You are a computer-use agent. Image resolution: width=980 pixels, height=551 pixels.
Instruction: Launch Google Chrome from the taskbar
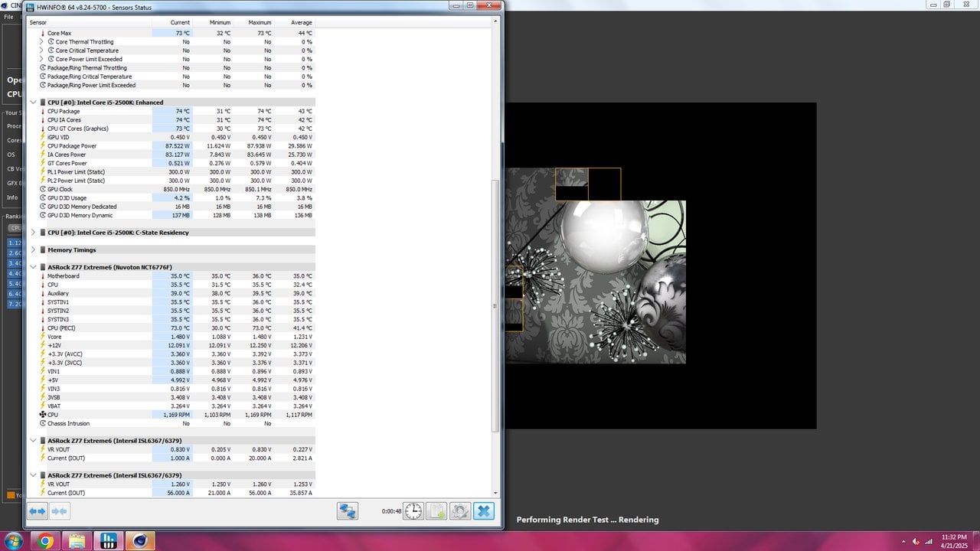point(45,542)
